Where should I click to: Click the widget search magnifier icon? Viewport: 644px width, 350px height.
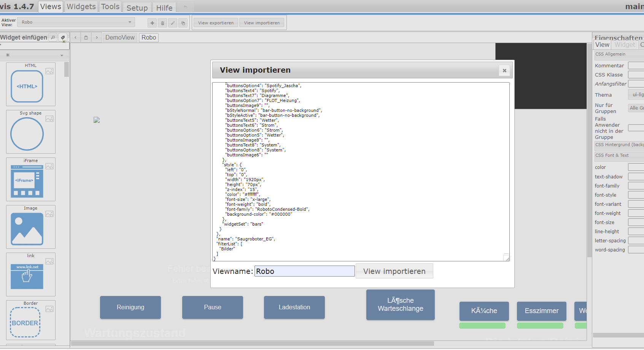click(53, 37)
